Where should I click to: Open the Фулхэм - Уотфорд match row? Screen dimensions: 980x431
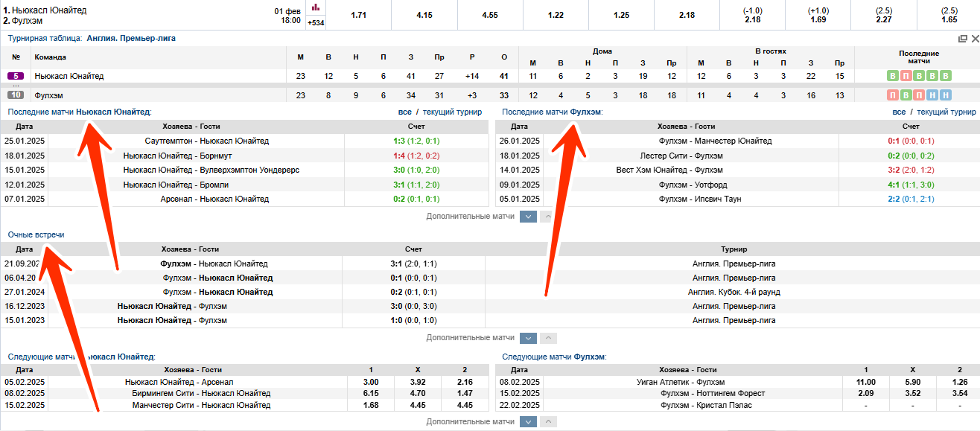click(x=693, y=185)
